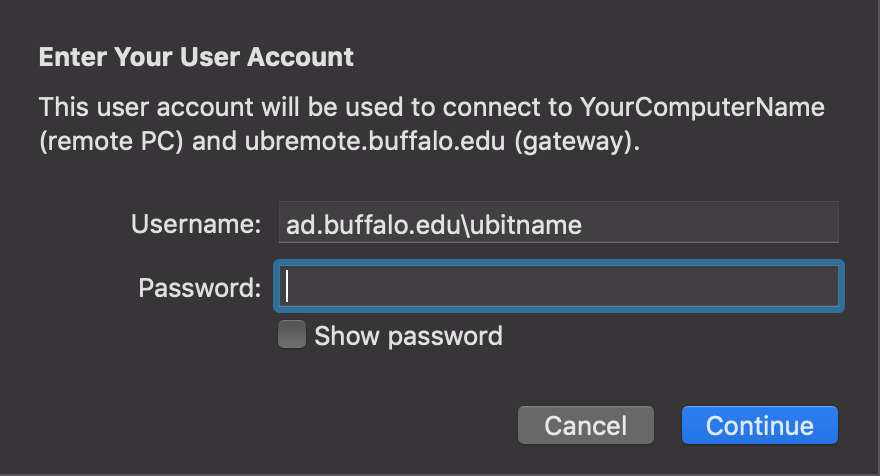Screen dimensions: 880x476
Task: Click the ad.buffalo.edu\ubitname text in Username
Action: [434, 224]
